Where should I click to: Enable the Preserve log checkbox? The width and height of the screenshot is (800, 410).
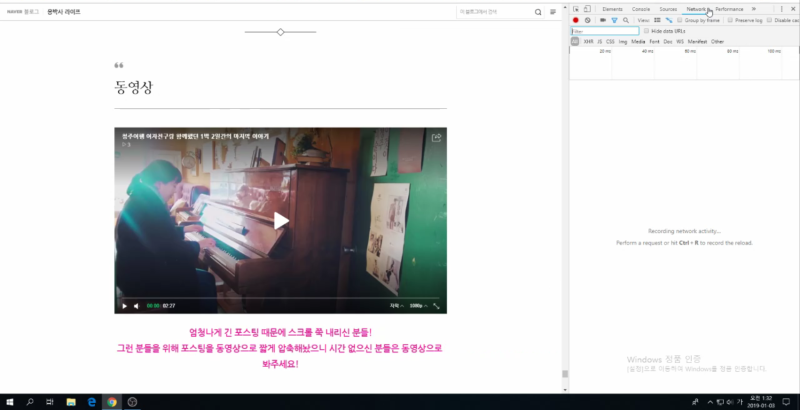[x=730, y=20]
